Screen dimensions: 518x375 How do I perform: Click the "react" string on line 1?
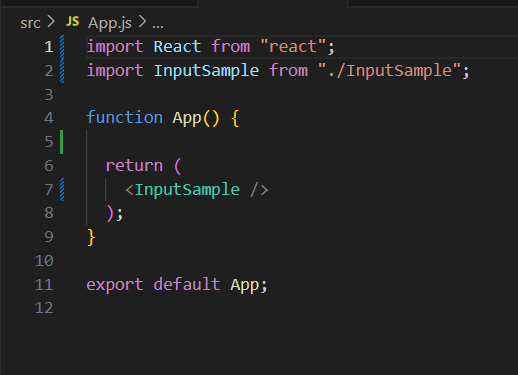(x=293, y=46)
